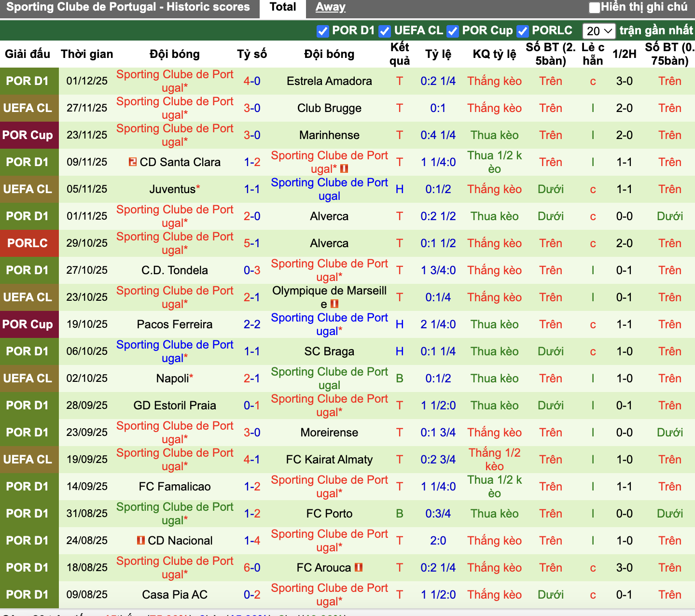The height and width of the screenshot is (616, 695).
Task: Click the 2-2 score in Pacos Ferreira row
Action: (x=252, y=324)
